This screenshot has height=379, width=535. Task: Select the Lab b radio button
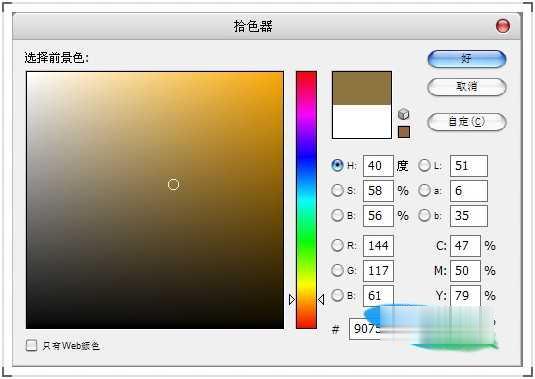coord(424,215)
